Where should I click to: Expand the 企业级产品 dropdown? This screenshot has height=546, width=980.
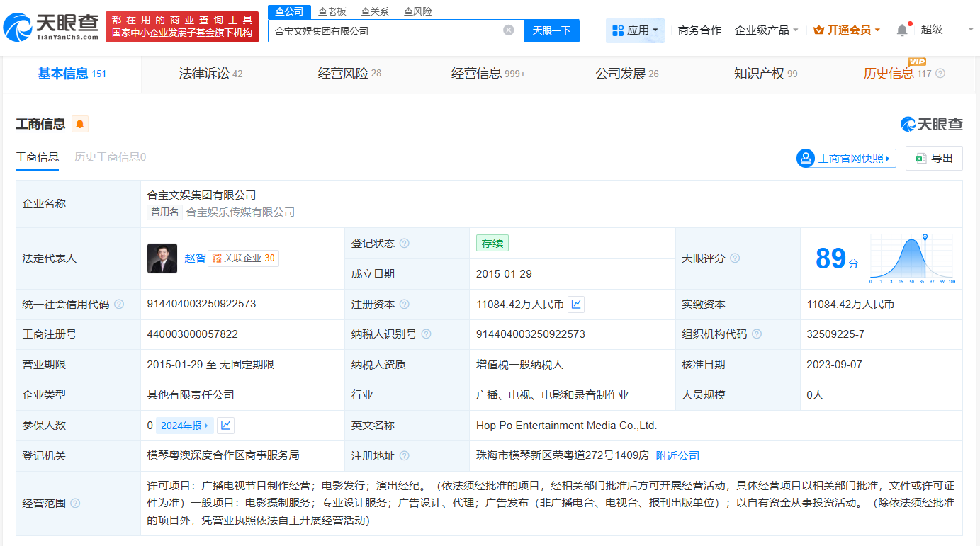pos(766,30)
